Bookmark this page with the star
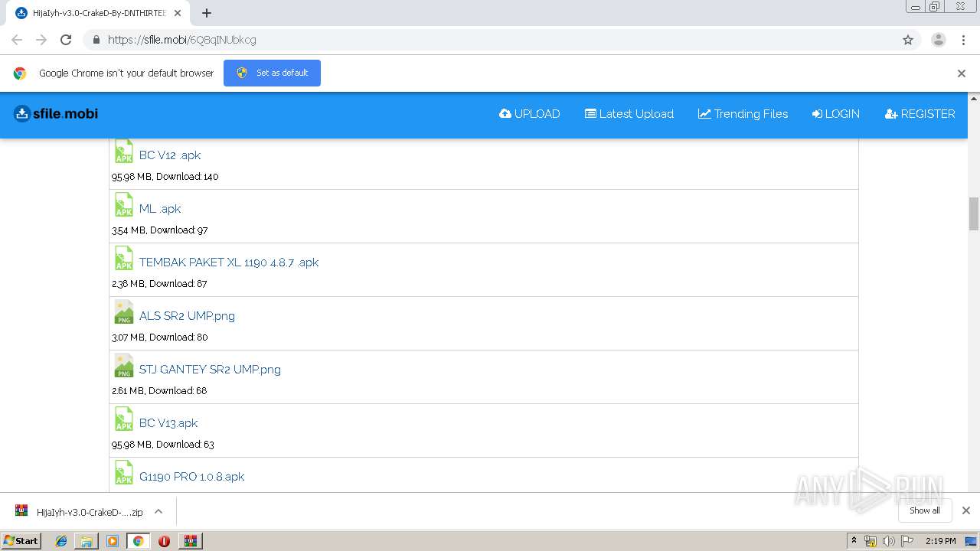The width and height of the screenshot is (980, 551). click(908, 40)
